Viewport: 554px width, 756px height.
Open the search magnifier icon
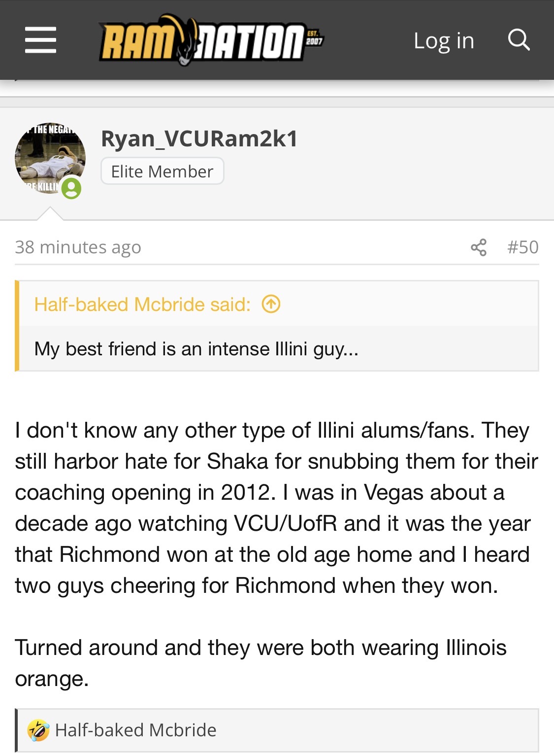519,40
